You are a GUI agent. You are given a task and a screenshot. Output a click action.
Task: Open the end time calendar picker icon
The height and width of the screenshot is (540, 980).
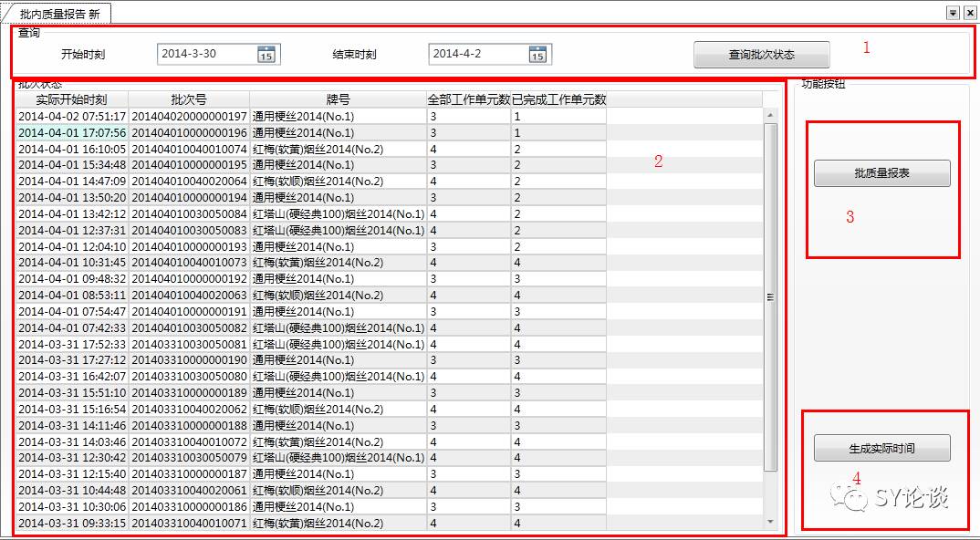pyautogui.click(x=537, y=55)
